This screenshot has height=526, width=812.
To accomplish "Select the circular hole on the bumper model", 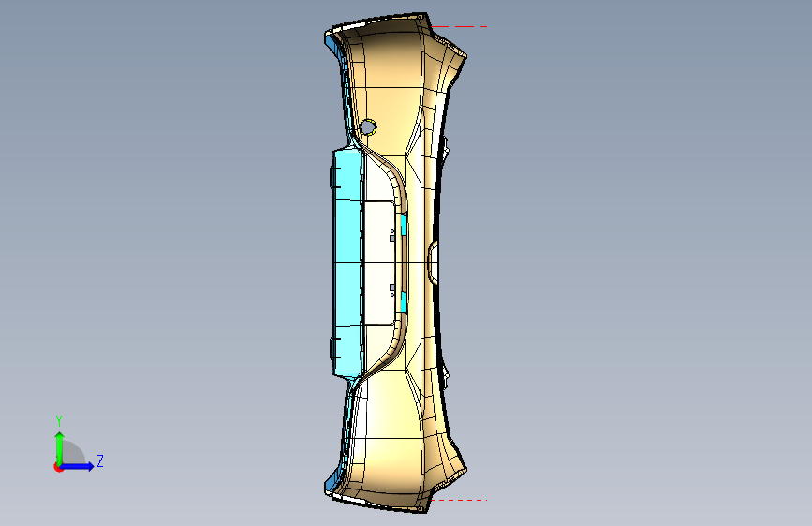I will [x=368, y=127].
